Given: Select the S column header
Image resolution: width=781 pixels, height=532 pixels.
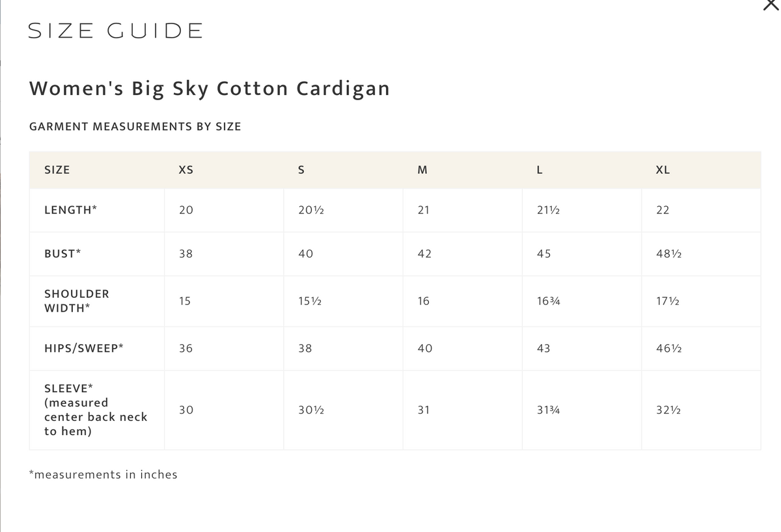Looking at the screenshot, I should point(301,170).
